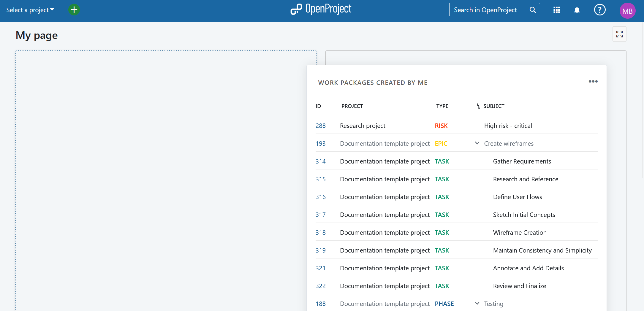The height and width of the screenshot is (311, 644).
Task: Sort by the Project column header
Action: click(352, 106)
